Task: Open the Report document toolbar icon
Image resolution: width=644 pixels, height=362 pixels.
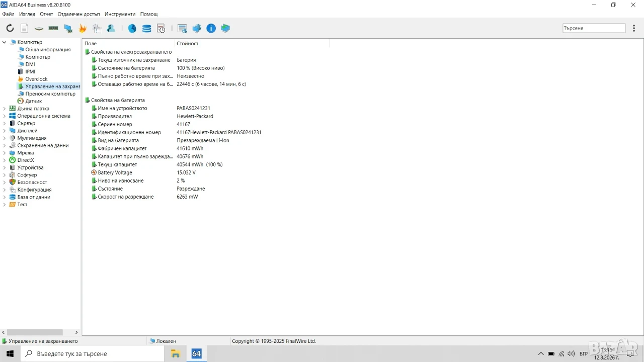Action: pyautogui.click(x=24, y=28)
